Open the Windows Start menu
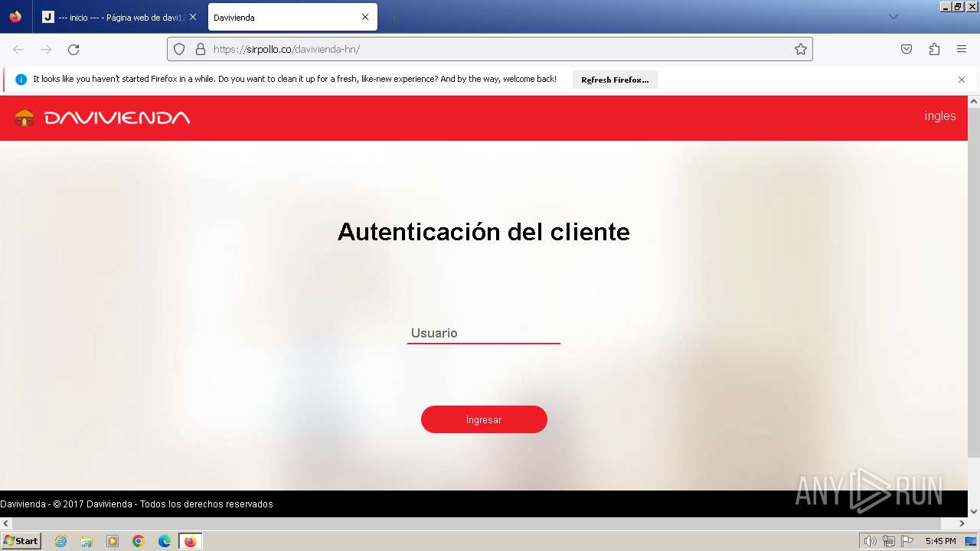 21,541
